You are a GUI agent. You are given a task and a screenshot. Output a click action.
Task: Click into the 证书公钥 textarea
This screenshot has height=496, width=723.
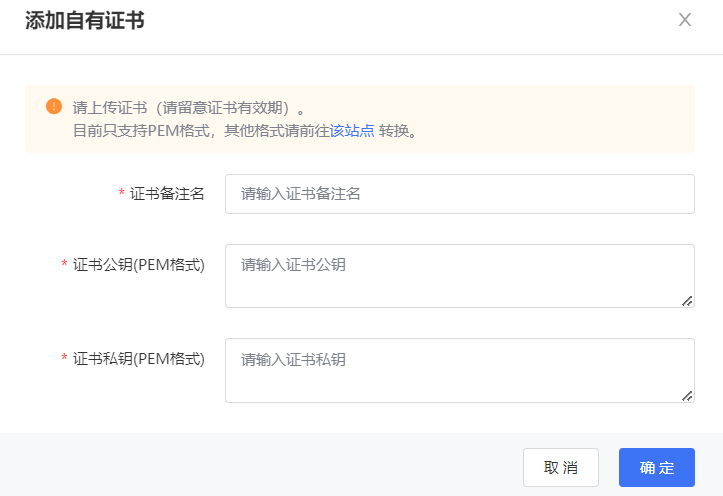click(x=459, y=275)
